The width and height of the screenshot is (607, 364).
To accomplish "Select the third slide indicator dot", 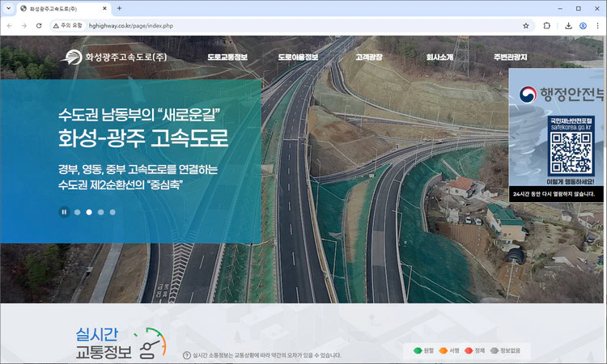I will [x=101, y=212].
